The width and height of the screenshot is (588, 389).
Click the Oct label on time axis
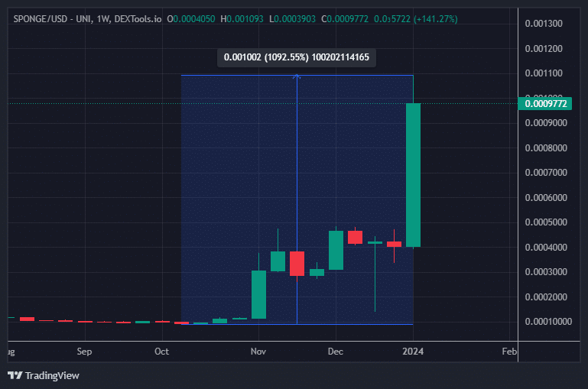[x=161, y=352]
